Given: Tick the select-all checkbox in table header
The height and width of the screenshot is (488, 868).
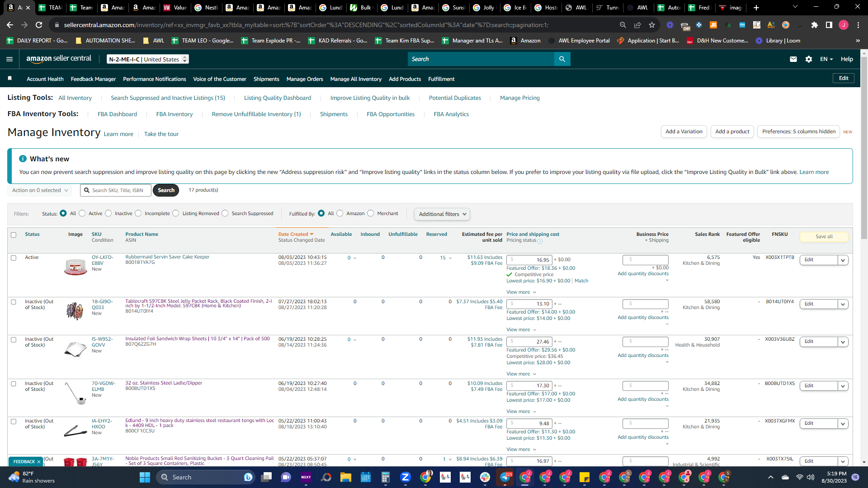Looking at the screenshot, I should tap(14, 235).
